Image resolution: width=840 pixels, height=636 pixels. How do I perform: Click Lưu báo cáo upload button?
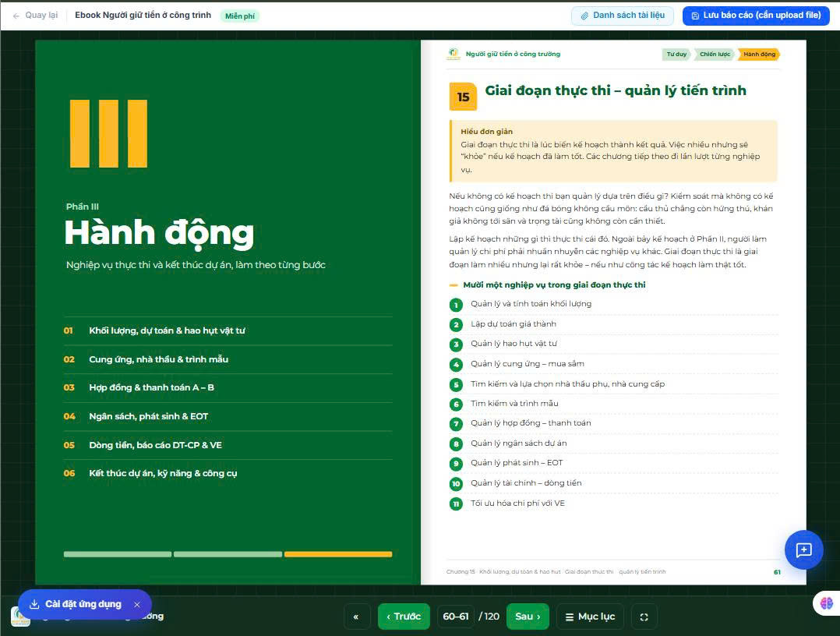pos(756,16)
